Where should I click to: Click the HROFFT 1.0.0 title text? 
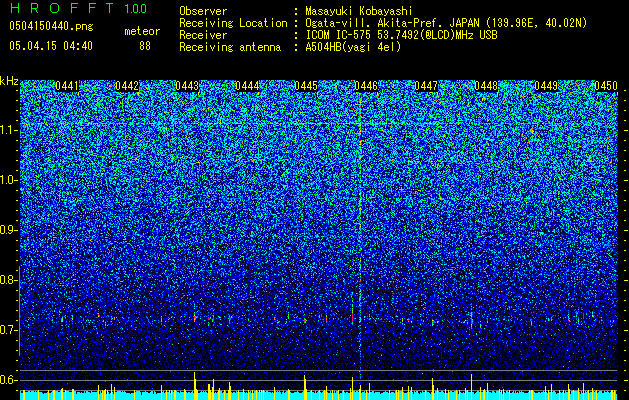[78, 8]
